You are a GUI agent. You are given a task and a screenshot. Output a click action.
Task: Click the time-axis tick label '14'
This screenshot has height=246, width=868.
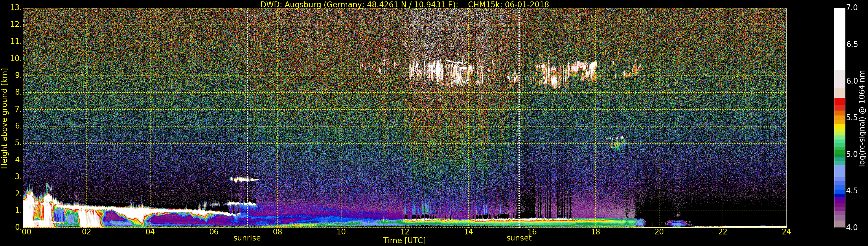click(x=468, y=232)
